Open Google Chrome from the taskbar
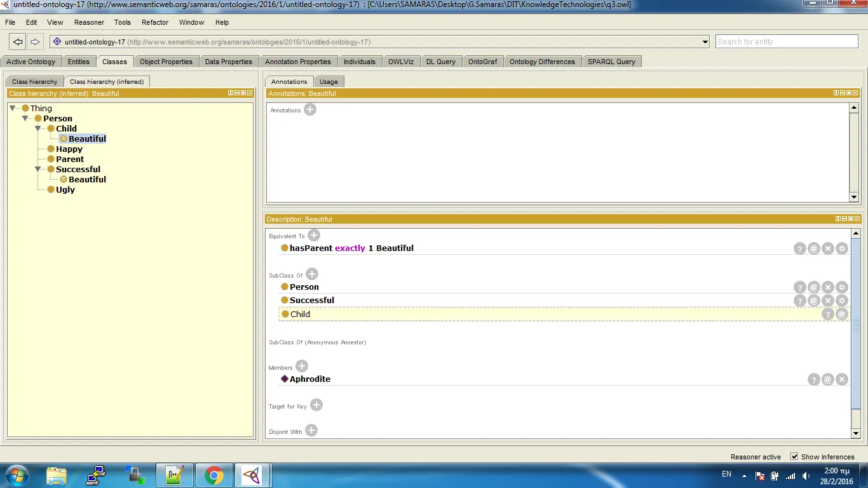The width and height of the screenshot is (868, 488). coord(214,475)
